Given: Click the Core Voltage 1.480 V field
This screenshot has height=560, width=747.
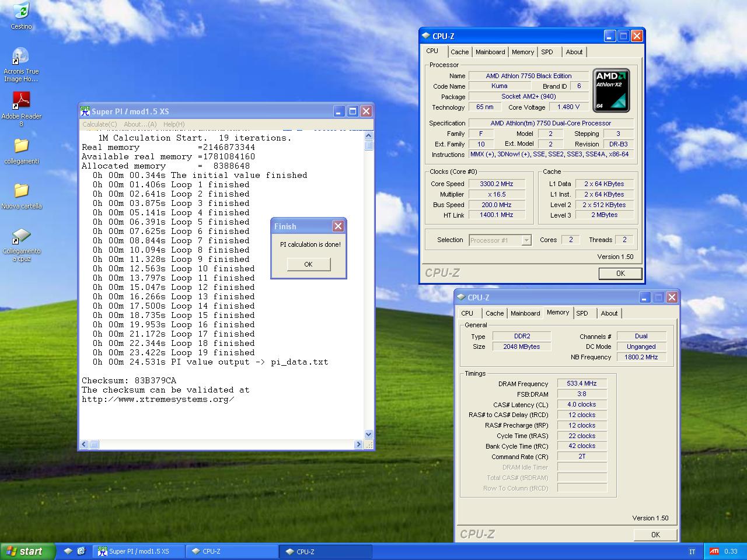Looking at the screenshot, I should pyautogui.click(x=568, y=107).
